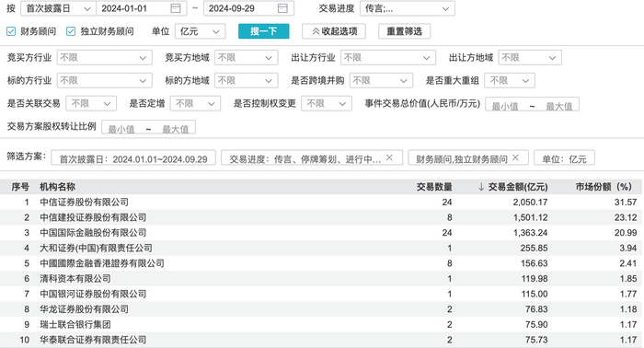Remove the 财务顾问,独立财务顾问 filter tag
The height and width of the screenshot is (348, 644).
pyautogui.click(x=515, y=157)
